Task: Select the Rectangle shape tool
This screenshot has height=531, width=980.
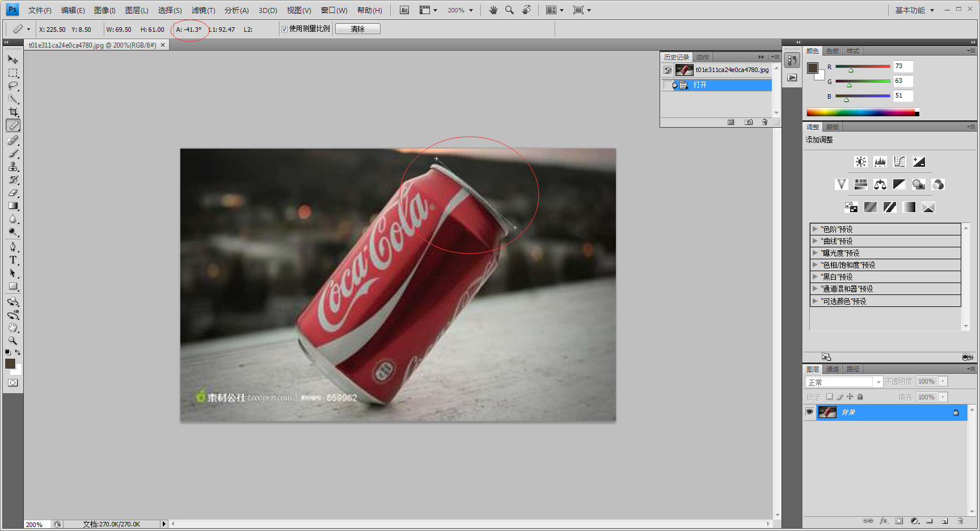Action: pyautogui.click(x=13, y=286)
